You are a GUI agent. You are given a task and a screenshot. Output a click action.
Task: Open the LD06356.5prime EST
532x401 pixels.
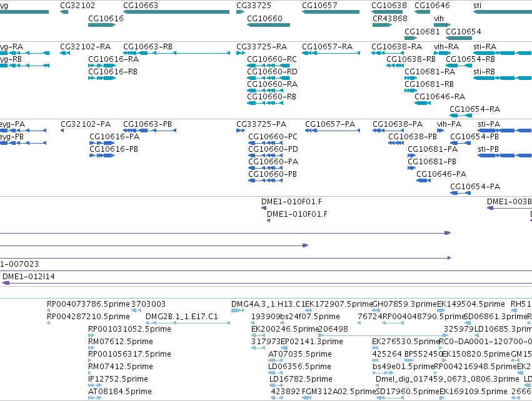(x=275, y=373)
